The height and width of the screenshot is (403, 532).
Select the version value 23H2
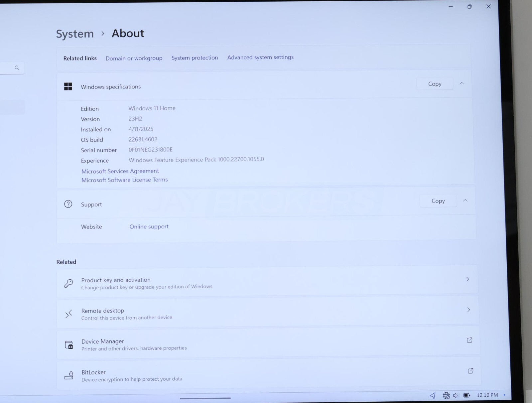(x=135, y=119)
